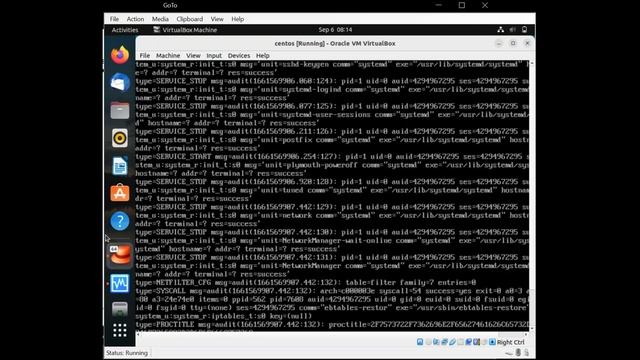Screen dimensions: 640x360
Task: Click the horizontal scrollbar below VM console
Action: (x=333, y=334)
